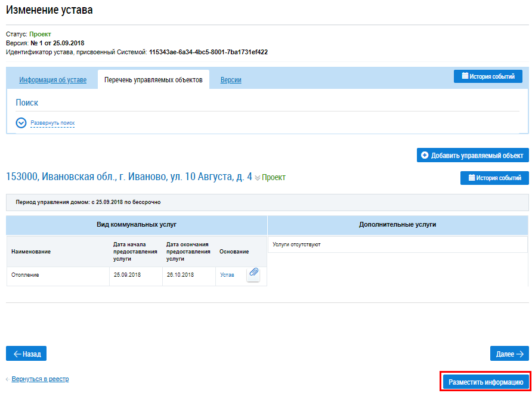The image size is (532, 396).
Task: Open the Устав basis link
Action: point(227,275)
